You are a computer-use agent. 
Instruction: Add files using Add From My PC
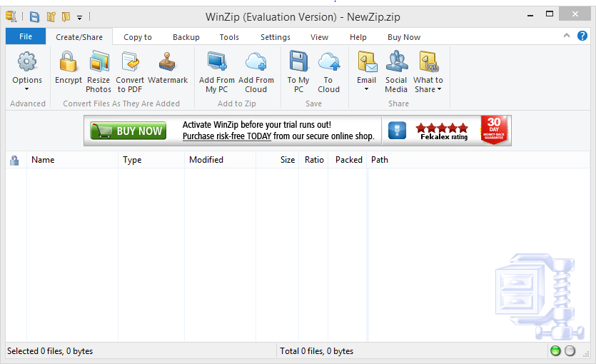click(217, 62)
